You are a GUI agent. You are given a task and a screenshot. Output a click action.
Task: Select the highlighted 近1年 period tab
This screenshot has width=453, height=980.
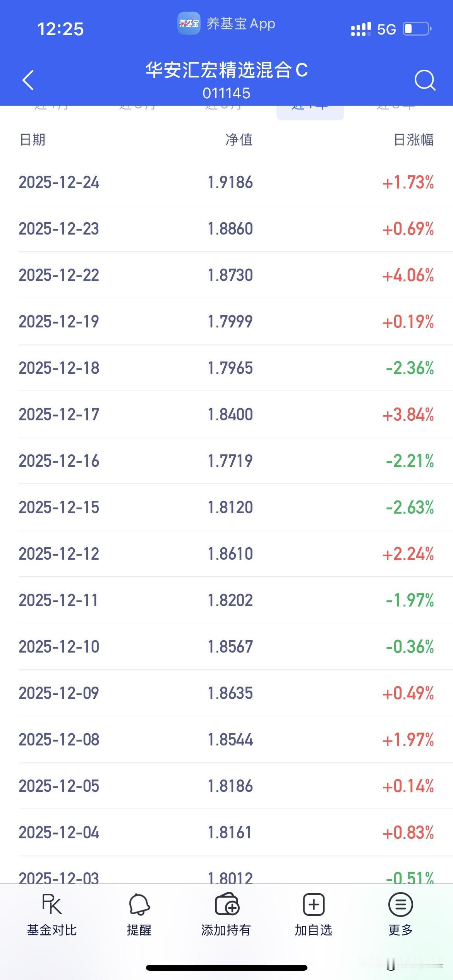pyautogui.click(x=310, y=111)
